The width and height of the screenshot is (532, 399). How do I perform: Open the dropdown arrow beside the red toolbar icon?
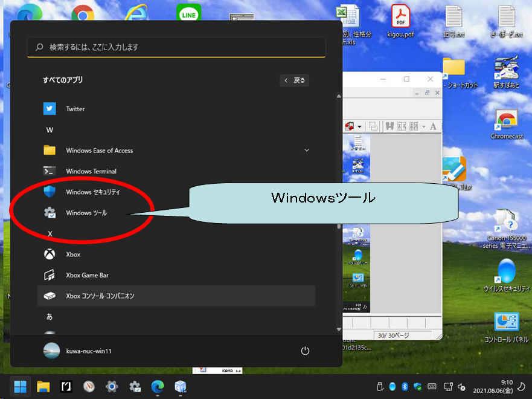click(359, 127)
